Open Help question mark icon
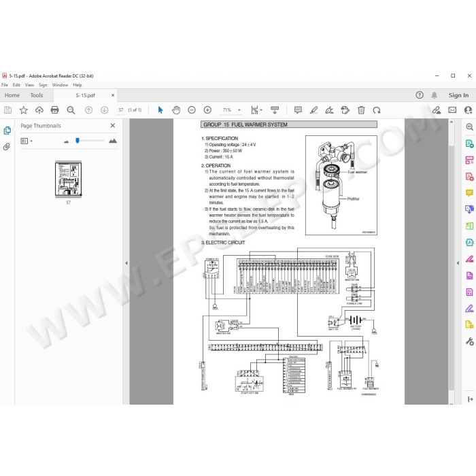Image resolution: width=476 pixels, height=476 pixels. (x=420, y=95)
